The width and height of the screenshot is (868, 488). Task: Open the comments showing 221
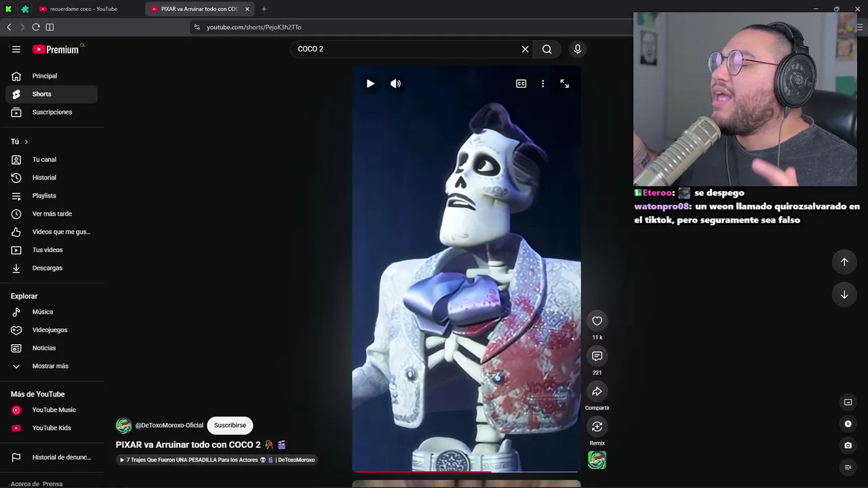pyautogui.click(x=597, y=357)
